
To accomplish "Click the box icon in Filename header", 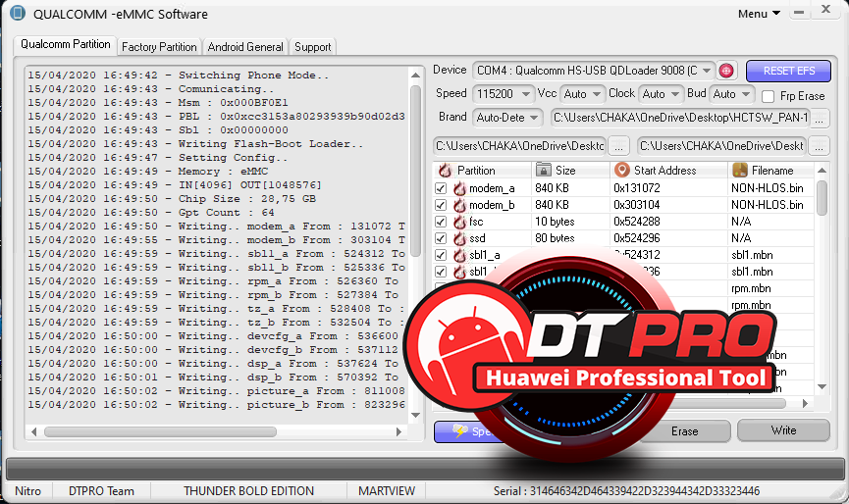I will (x=740, y=170).
